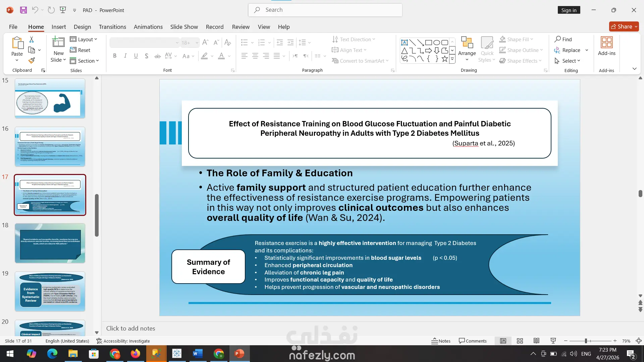Open the Animations tab
The image size is (644, 362).
(x=148, y=27)
